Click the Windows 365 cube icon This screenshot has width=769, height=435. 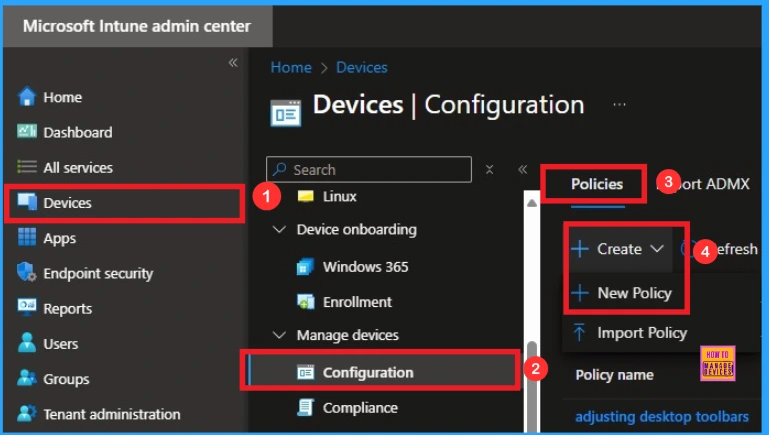[306, 266]
